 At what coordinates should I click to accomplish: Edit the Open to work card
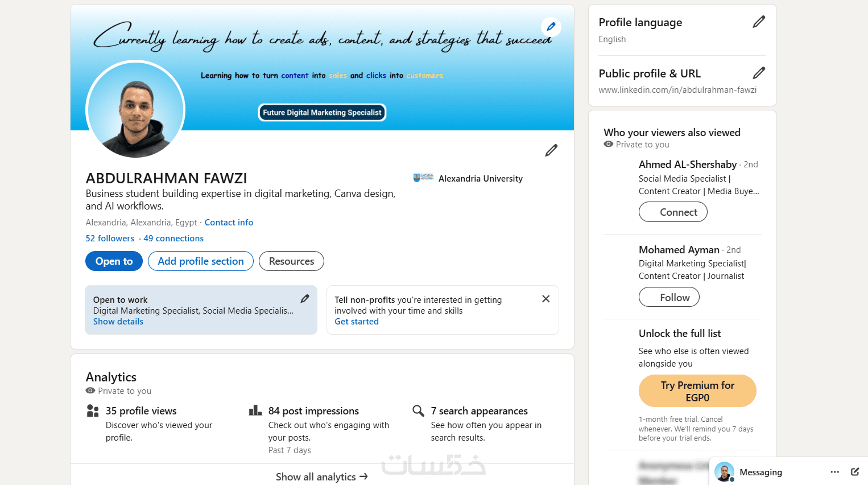pyautogui.click(x=305, y=299)
